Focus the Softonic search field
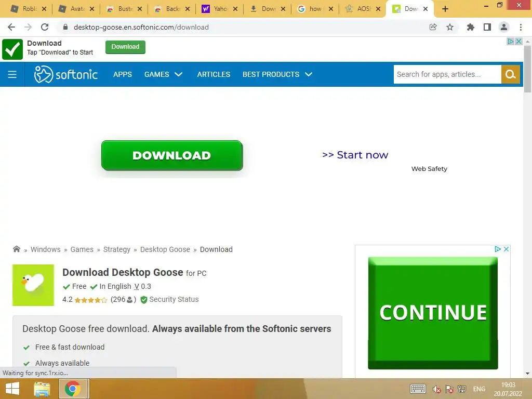 447,74
